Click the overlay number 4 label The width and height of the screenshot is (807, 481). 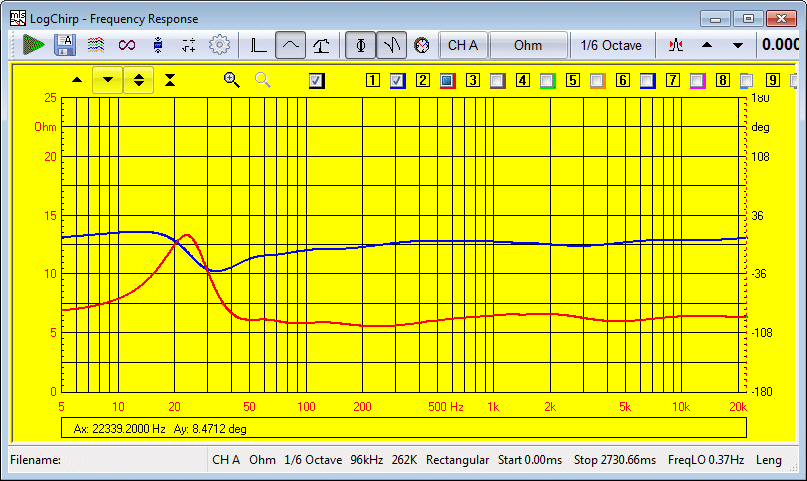(x=522, y=80)
